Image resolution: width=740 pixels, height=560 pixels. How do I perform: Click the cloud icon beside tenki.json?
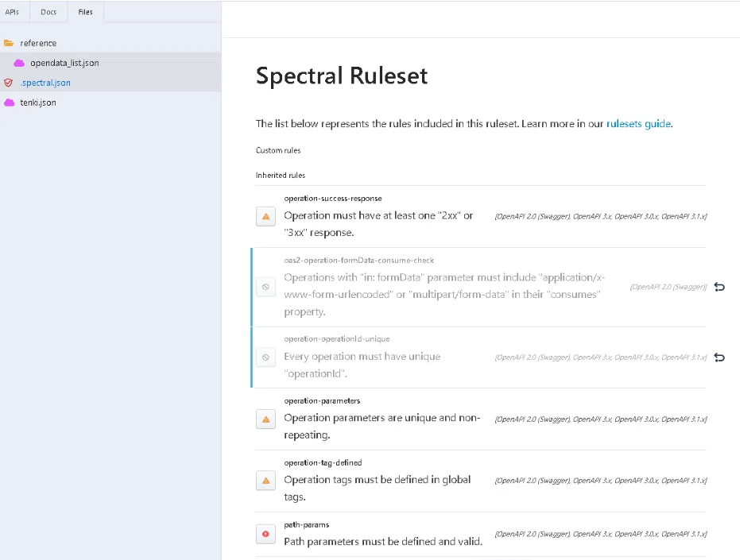9,102
